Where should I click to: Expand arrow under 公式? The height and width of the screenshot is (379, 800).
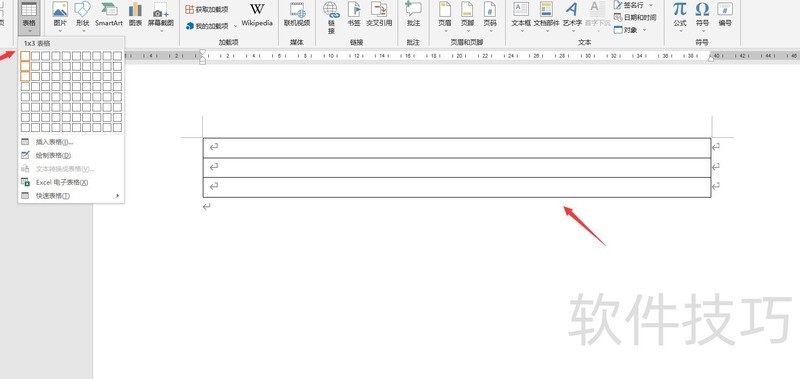tap(680, 32)
